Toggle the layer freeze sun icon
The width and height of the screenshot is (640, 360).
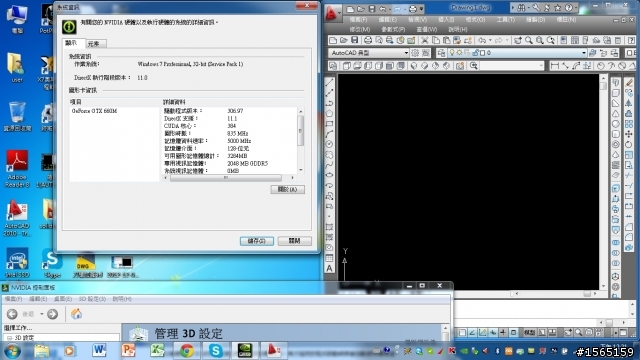point(459,53)
